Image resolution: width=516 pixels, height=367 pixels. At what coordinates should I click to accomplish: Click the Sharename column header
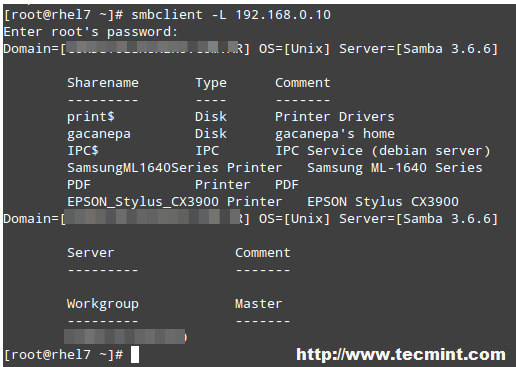coord(103,83)
